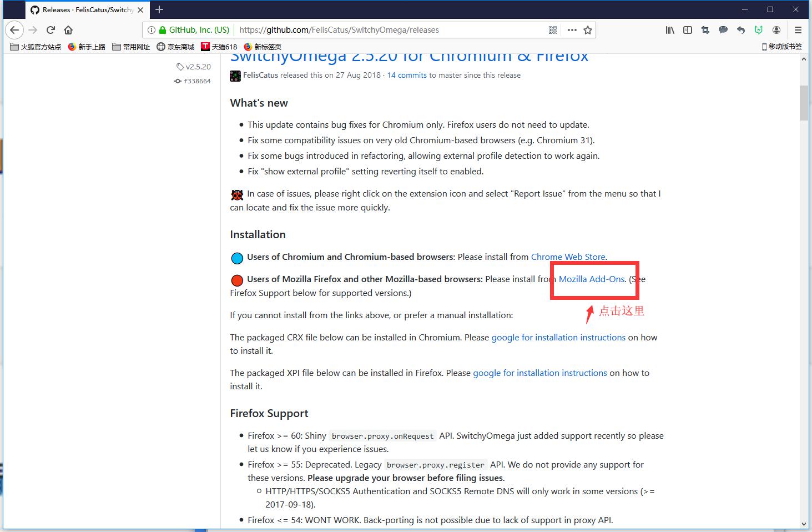Close the Releases GitHub tab
The image size is (812, 532).
coord(140,9)
